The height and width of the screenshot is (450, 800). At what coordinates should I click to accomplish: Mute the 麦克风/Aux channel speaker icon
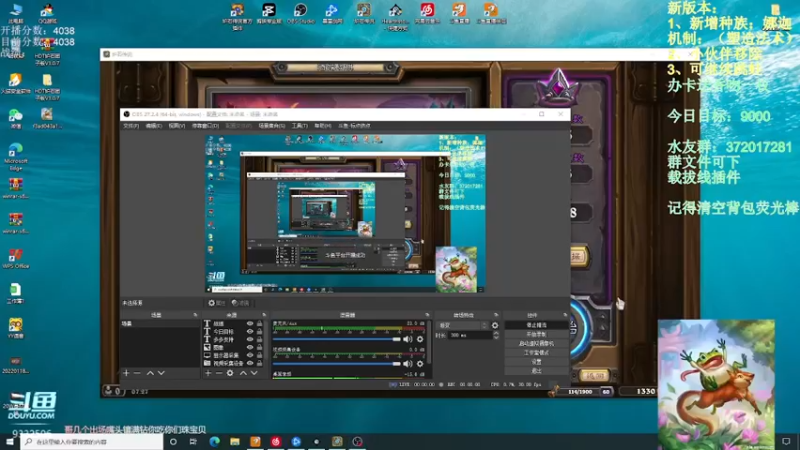(x=408, y=339)
